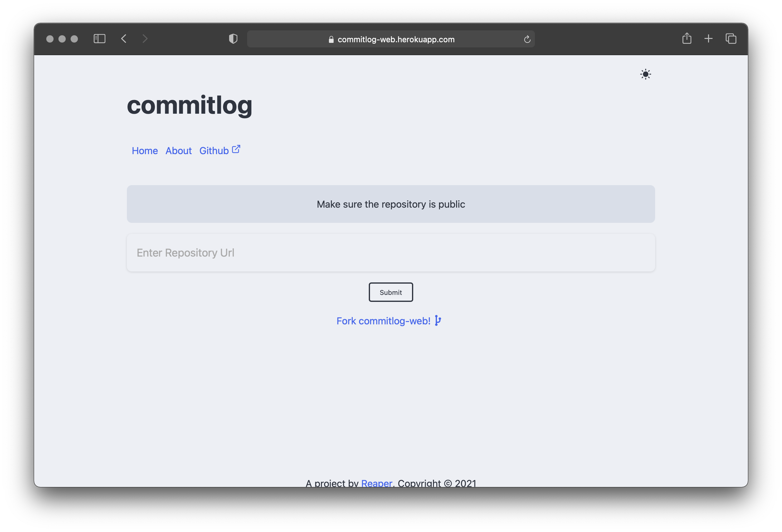
Task: Click the browser forward arrow
Action: pos(145,39)
